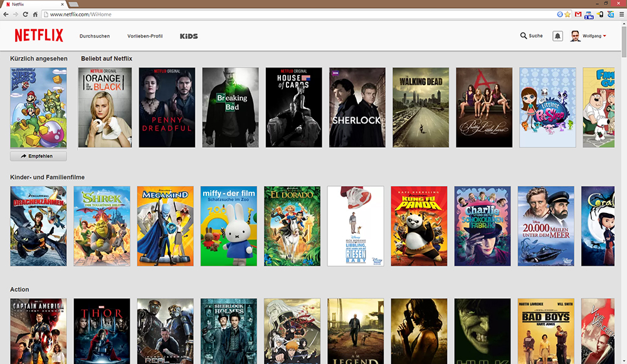The height and width of the screenshot is (364, 627).
Task: Open a new browser tab
Action: tap(73, 4)
